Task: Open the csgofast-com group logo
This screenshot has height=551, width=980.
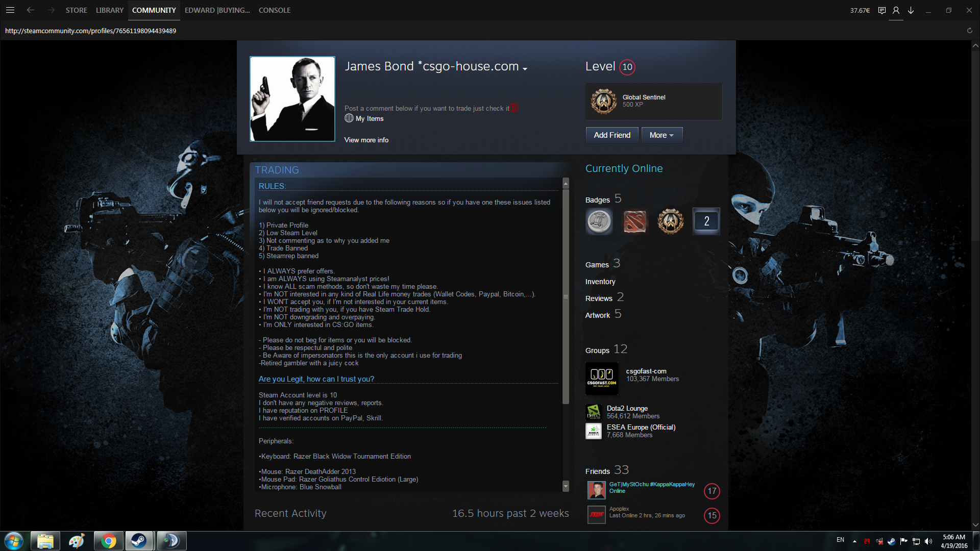Action: click(x=601, y=379)
